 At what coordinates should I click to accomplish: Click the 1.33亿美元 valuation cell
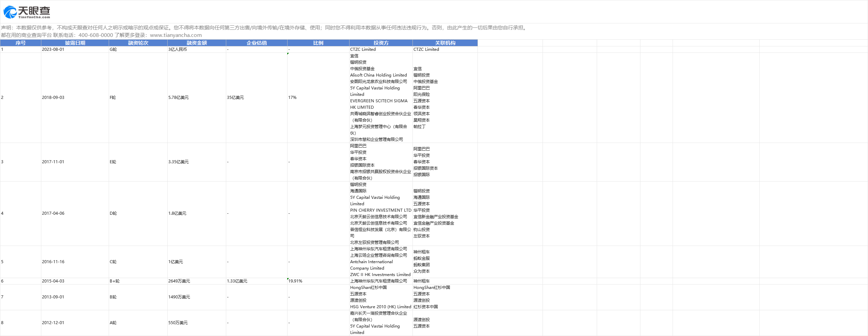tap(257, 281)
